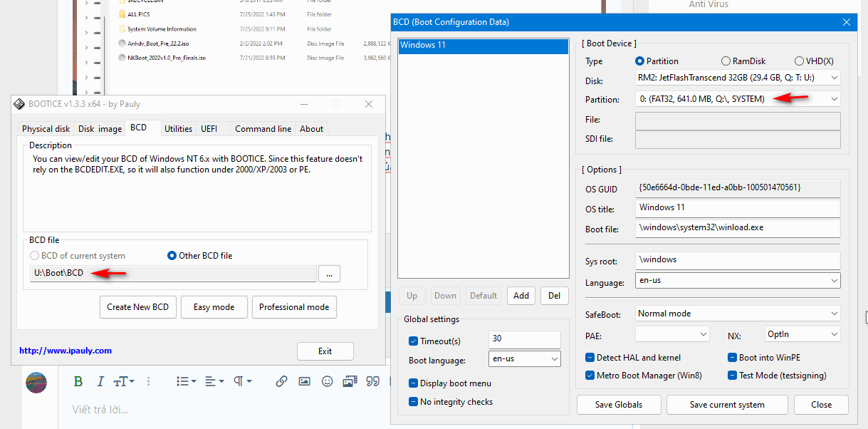Insert media from the reply editor toolbar
This screenshot has height=429, width=868.
pos(350,381)
